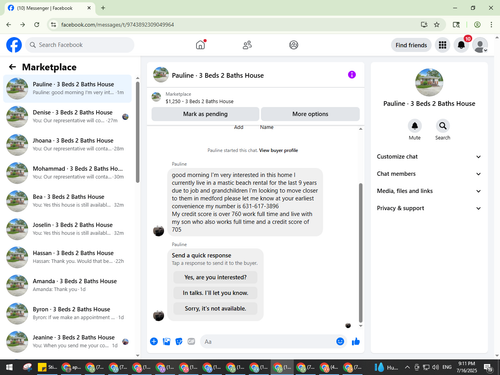The width and height of the screenshot is (500, 375).
Task: Click the browser address bar URL
Action: 117,24
